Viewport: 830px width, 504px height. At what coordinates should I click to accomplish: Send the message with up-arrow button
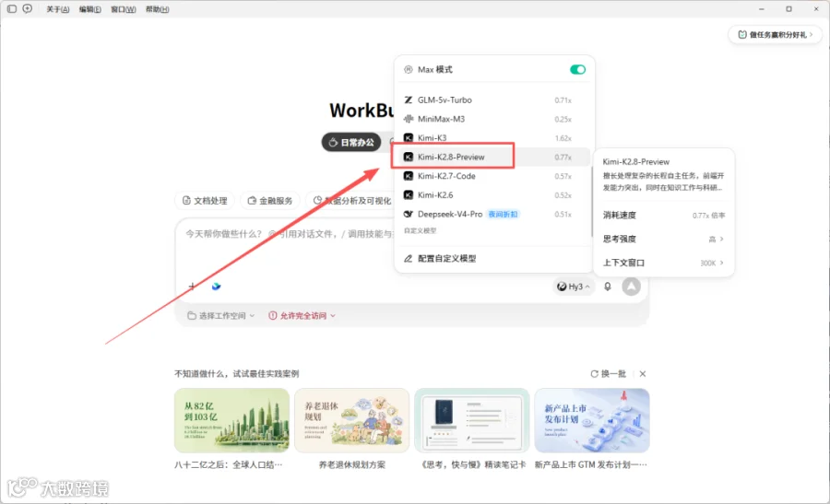631,287
